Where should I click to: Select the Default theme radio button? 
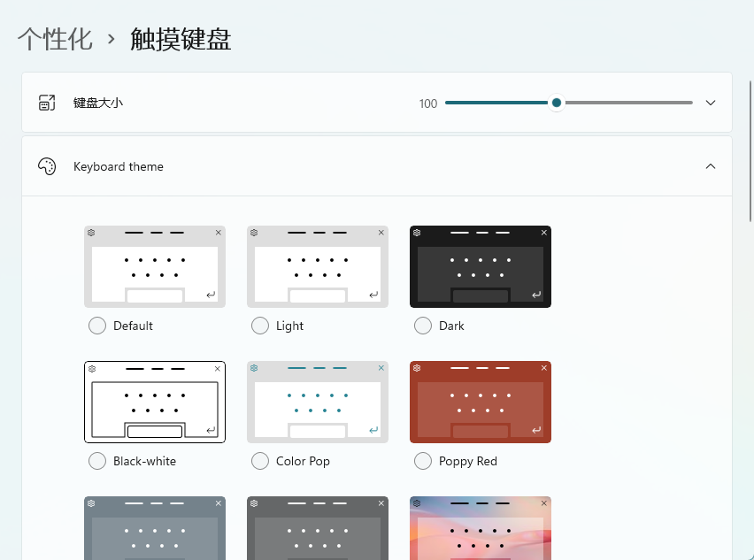(x=97, y=326)
